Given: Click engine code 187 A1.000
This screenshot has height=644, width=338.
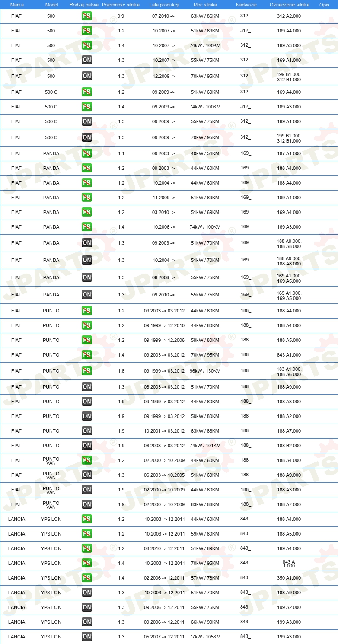Looking at the screenshot, I should [x=289, y=153].
